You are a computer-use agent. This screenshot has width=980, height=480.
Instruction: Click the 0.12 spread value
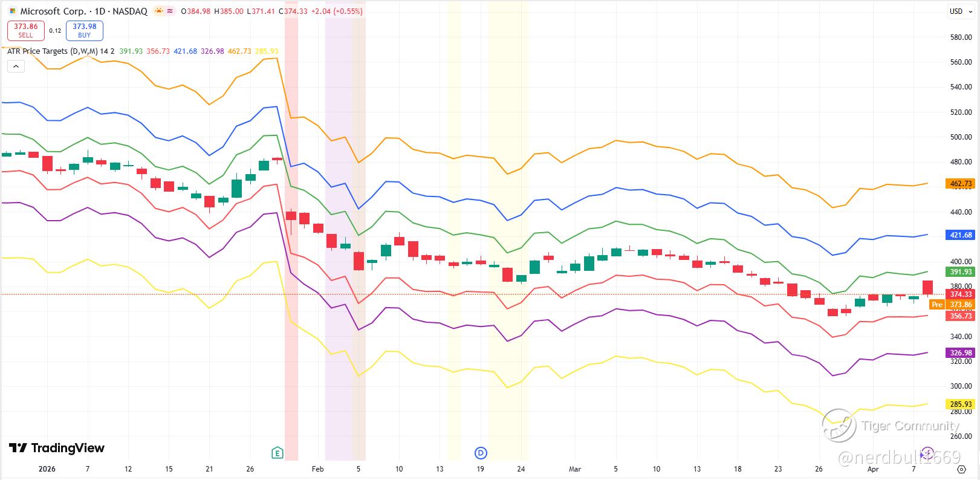click(55, 31)
